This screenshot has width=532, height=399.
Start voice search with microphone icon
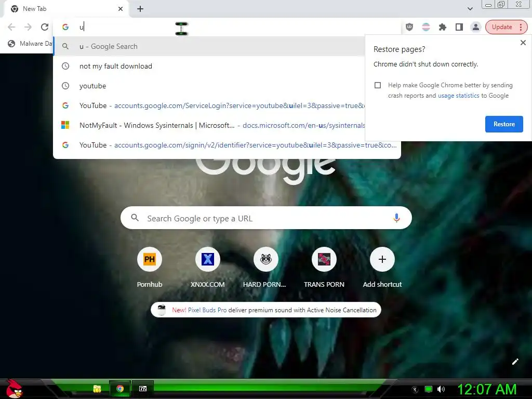pyautogui.click(x=396, y=218)
